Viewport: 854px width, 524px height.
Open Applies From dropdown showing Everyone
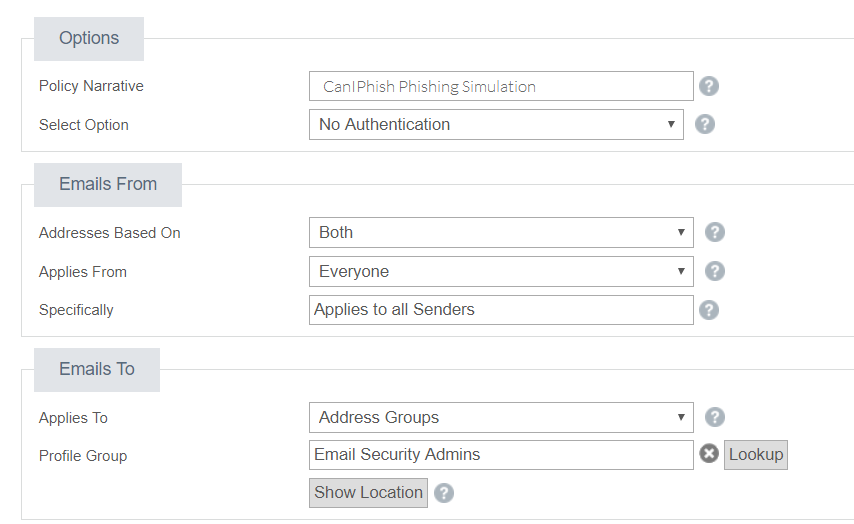[500, 271]
